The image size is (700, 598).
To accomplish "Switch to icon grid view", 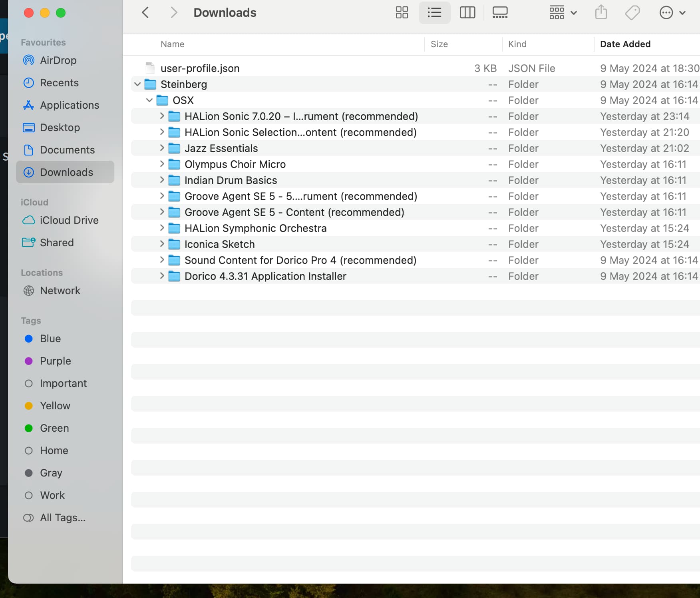I will [402, 13].
